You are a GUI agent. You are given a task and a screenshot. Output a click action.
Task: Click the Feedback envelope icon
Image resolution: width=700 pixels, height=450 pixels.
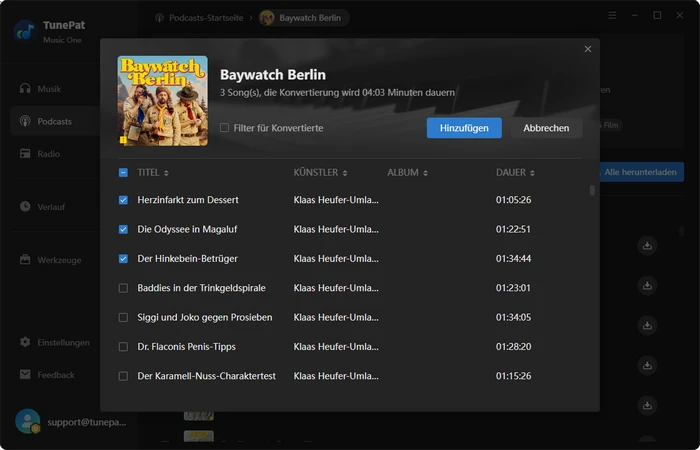point(25,375)
